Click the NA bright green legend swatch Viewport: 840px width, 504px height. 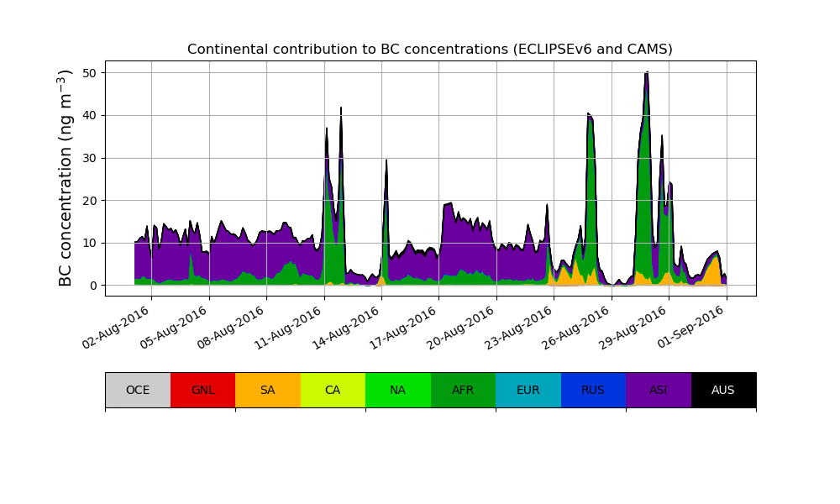coord(398,390)
